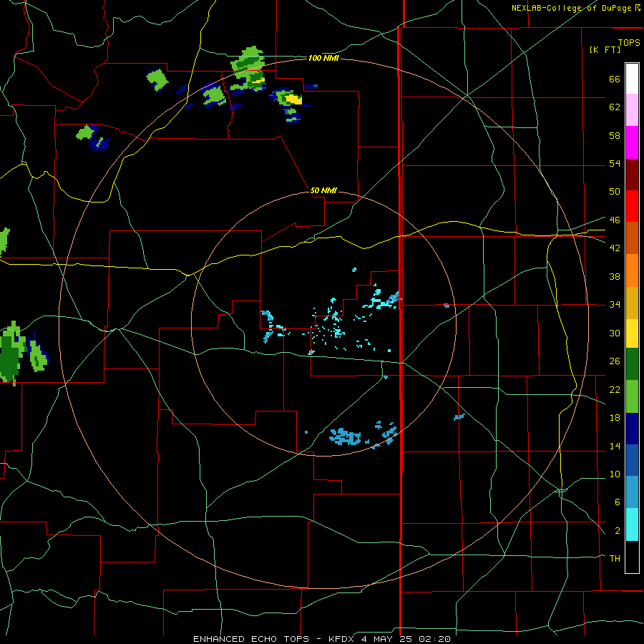Click the '10' legend value
This screenshot has height=644, width=644.
615,474
